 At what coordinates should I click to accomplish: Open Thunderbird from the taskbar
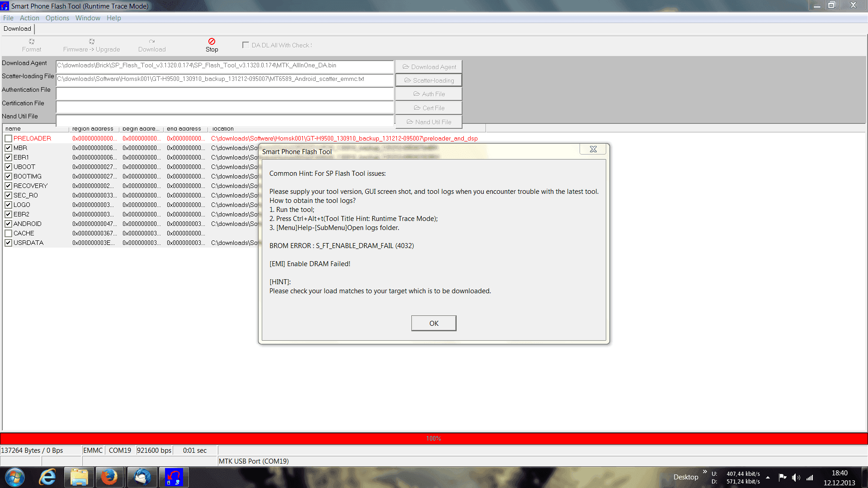[142, 477]
